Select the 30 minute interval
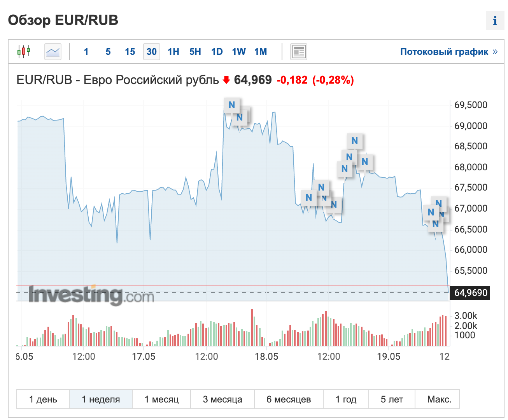 [152, 52]
